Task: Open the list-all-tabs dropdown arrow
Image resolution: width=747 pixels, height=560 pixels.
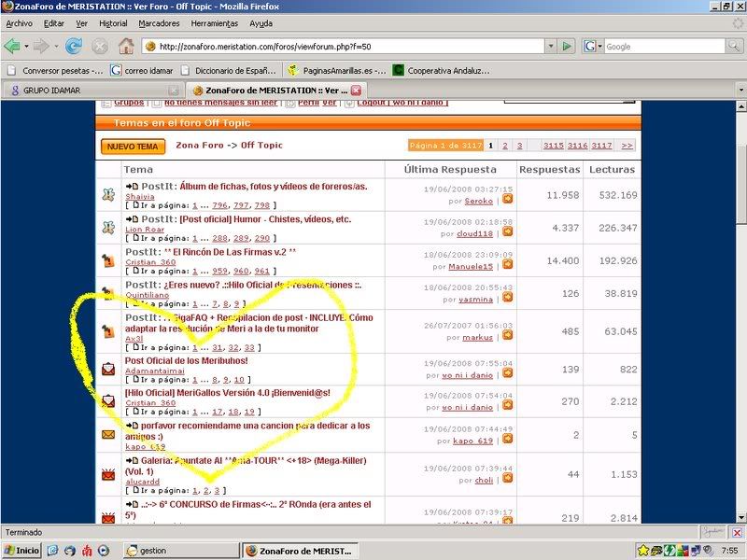Action: point(740,90)
